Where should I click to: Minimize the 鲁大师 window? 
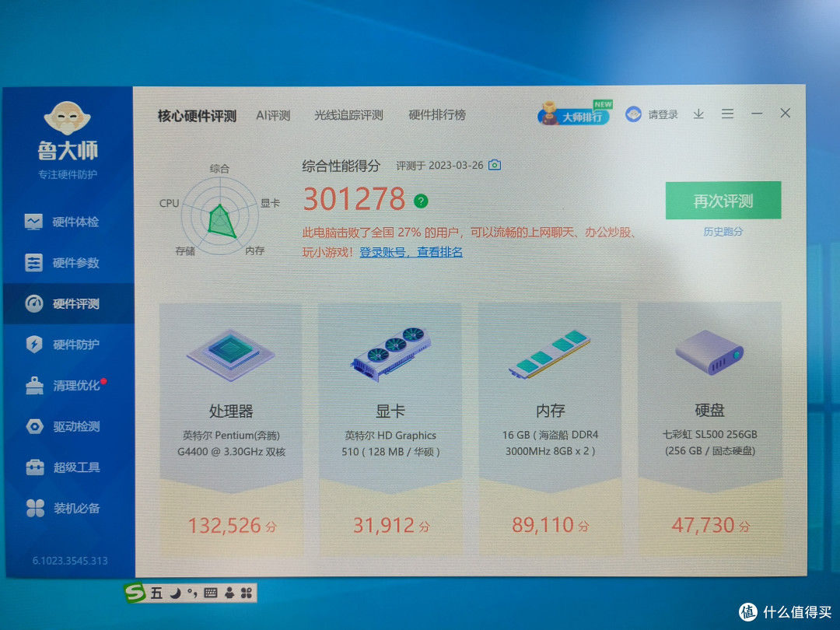(x=757, y=114)
